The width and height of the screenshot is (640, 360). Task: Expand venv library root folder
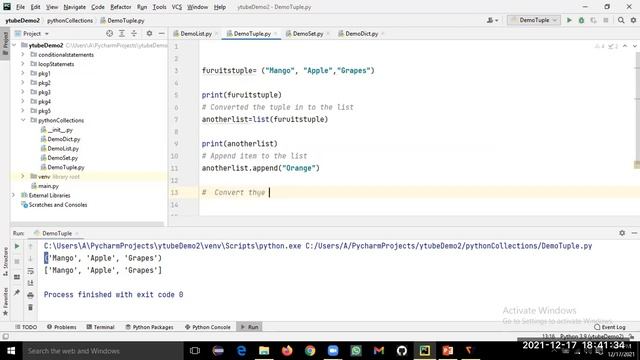[x=23, y=176]
